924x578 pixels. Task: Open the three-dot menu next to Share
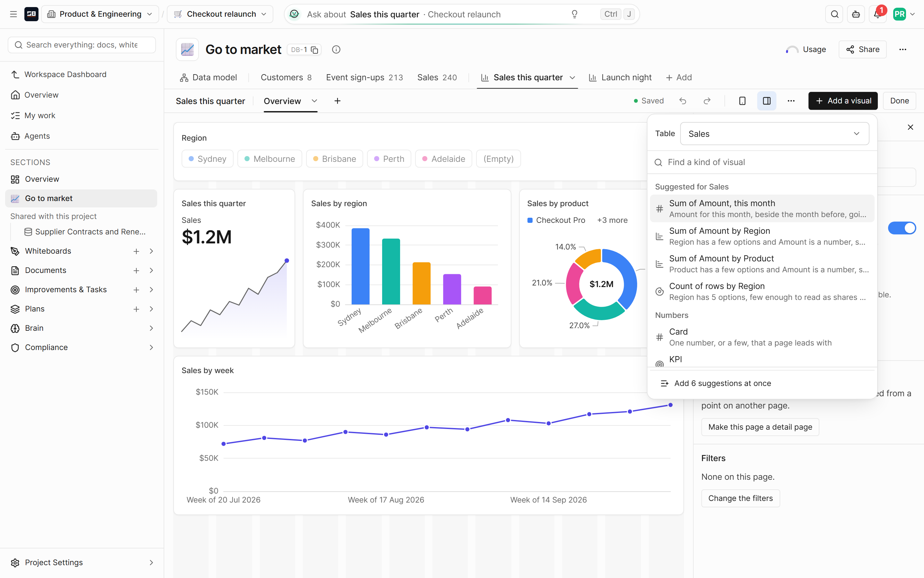coord(903,49)
